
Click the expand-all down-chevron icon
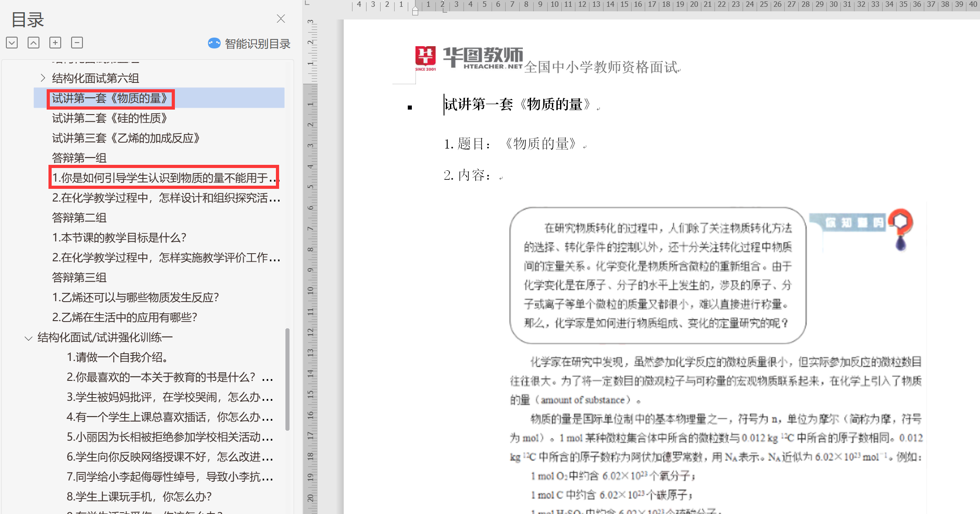click(x=12, y=43)
